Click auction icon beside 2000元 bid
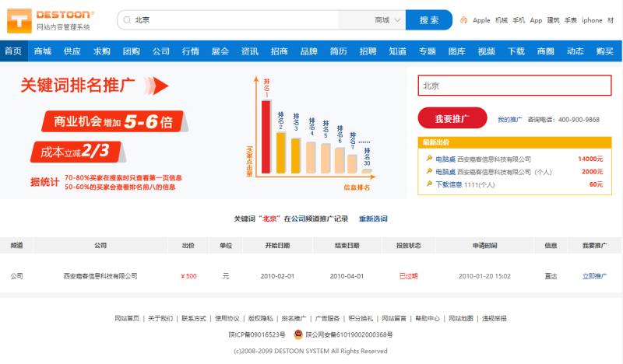 pos(429,171)
